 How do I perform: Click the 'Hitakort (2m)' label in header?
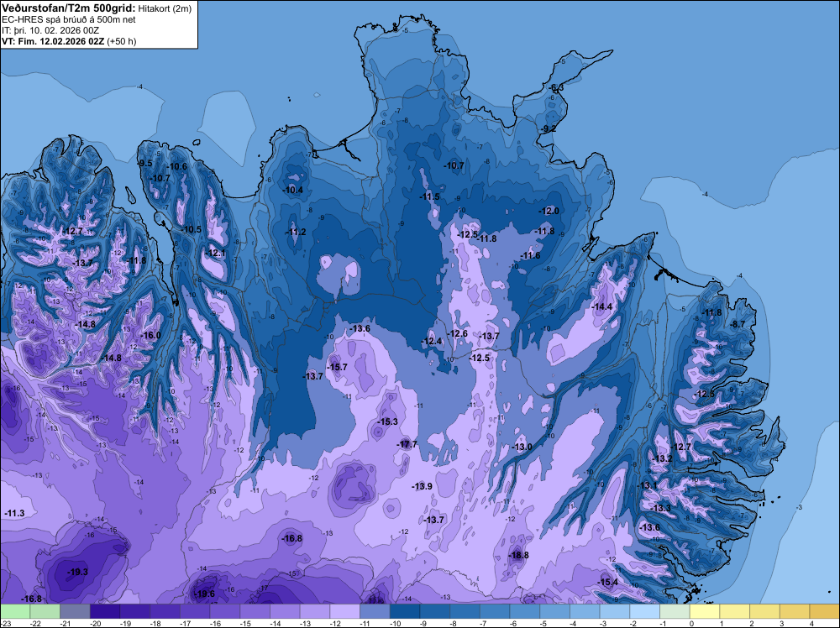click(165, 8)
